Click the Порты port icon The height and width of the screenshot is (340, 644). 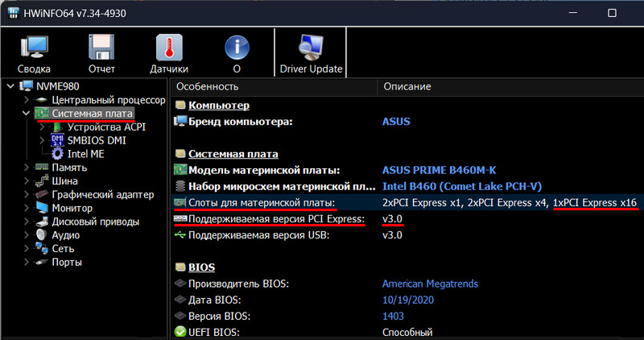click(42, 263)
